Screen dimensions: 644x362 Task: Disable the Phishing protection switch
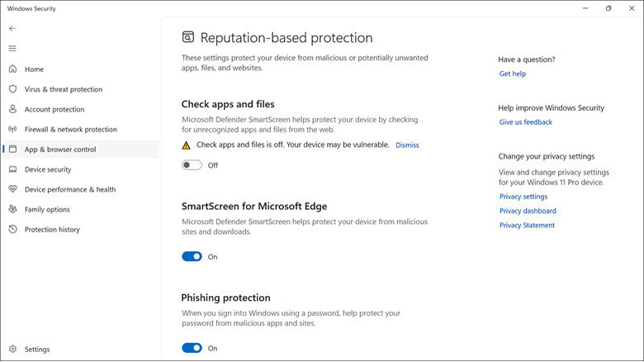(x=192, y=348)
